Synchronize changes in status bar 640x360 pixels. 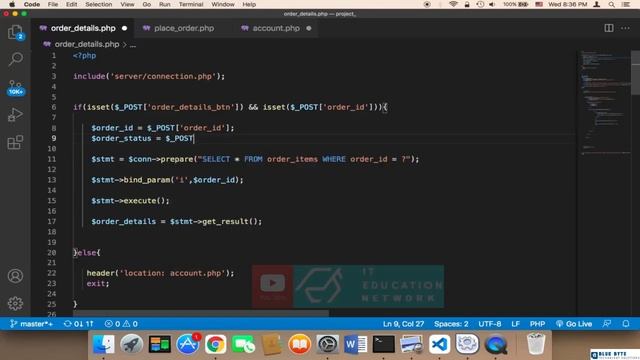79,324
